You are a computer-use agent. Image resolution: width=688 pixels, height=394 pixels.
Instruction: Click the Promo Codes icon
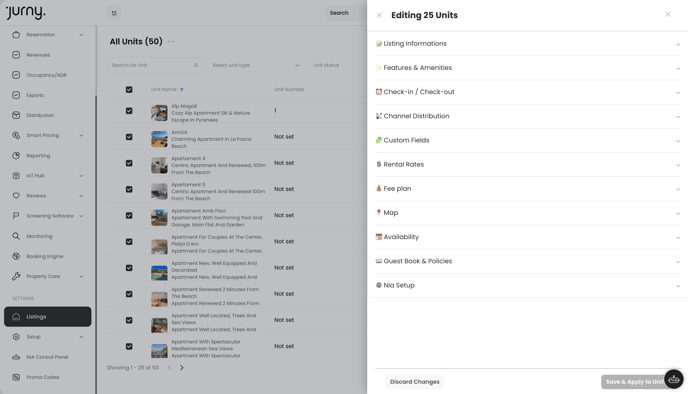pos(16,377)
